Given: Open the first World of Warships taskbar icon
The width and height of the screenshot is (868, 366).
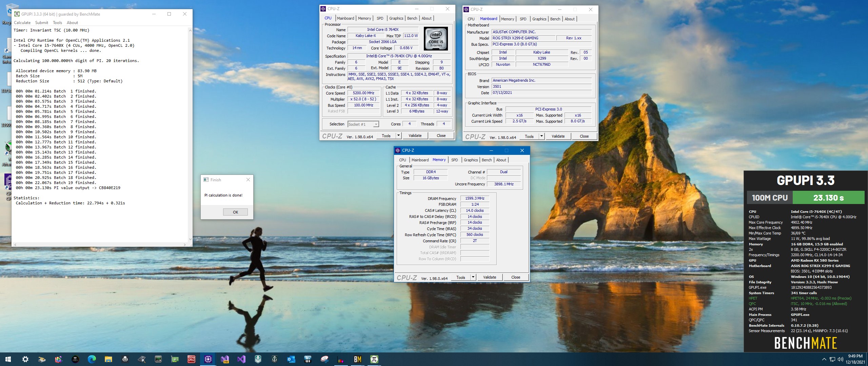Looking at the screenshot, I should point(258,359).
